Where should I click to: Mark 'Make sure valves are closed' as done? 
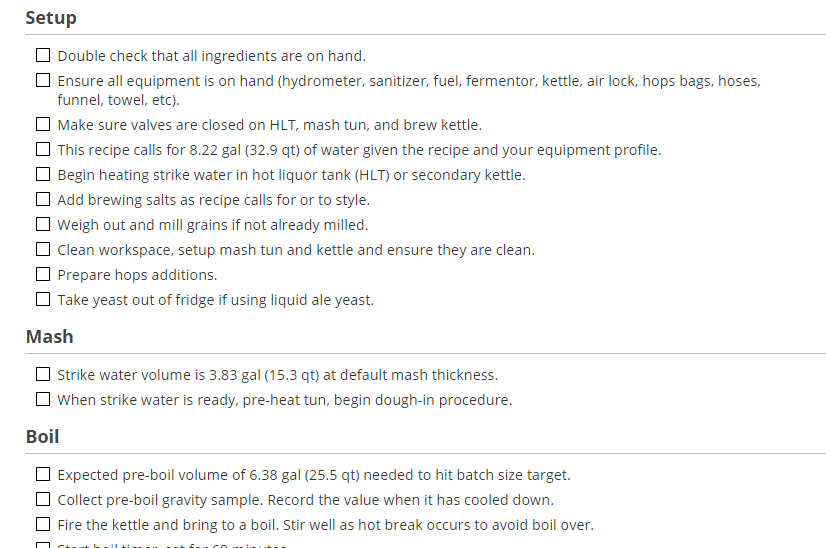(x=43, y=125)
